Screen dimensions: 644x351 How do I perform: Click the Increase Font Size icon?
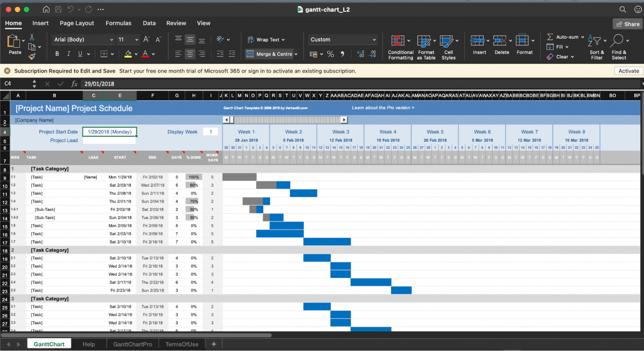tap(146, 40)
